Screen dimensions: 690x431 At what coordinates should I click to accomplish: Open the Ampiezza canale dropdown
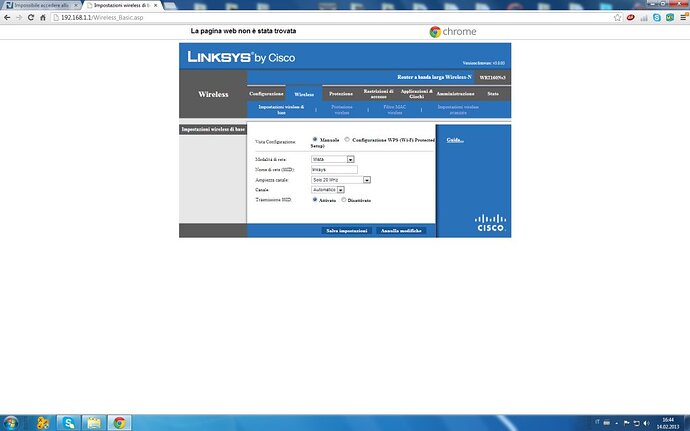(367, 180)
